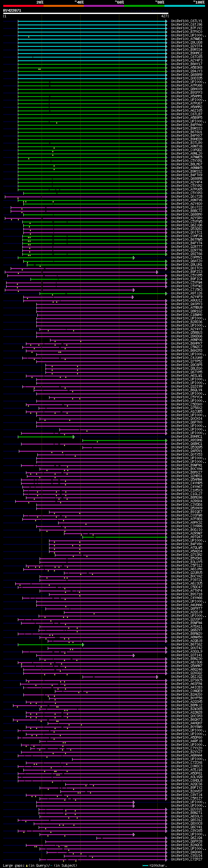Select the UniRef100_B0CYA4 label
The height and width of the screenshot is (868, 208).
pos(187,469)
